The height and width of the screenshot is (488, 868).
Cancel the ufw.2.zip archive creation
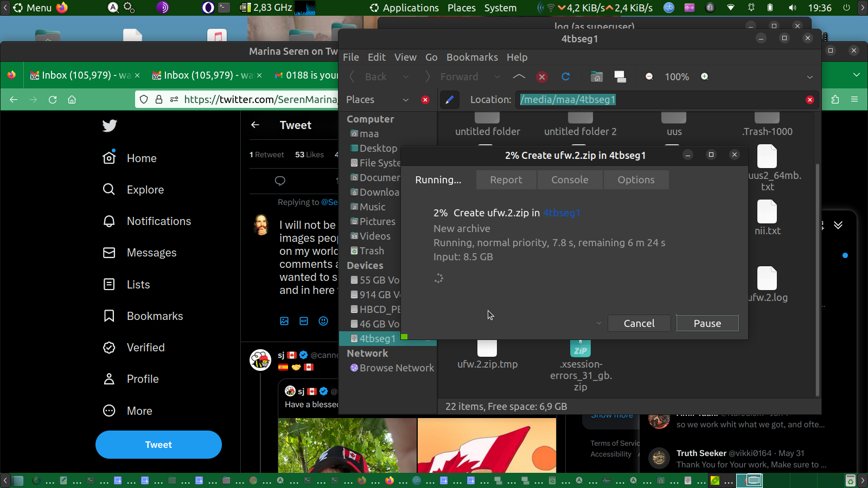click(639, 323)
